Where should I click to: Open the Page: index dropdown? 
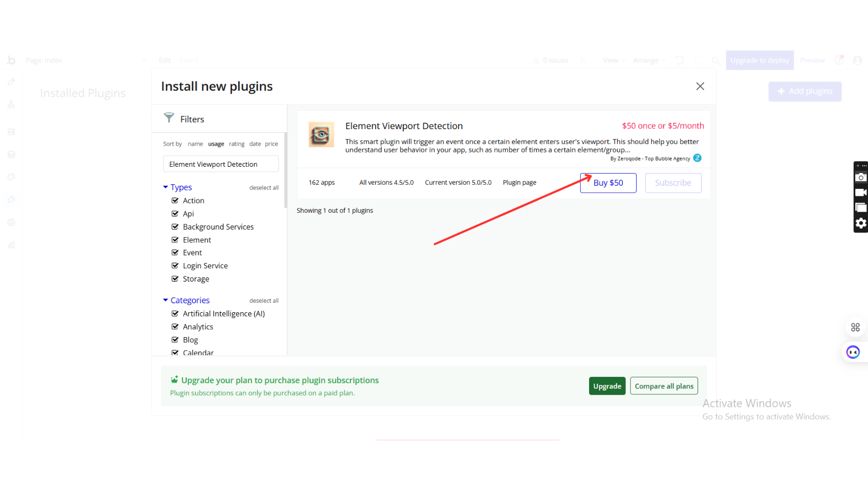pos(86,60)
